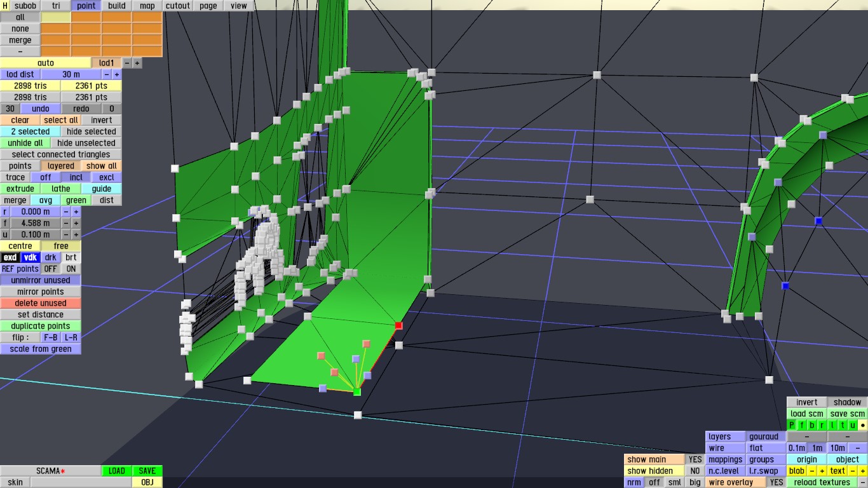
Task: Click reload textures
Action: pyautogui.click(x=822, y=482)
